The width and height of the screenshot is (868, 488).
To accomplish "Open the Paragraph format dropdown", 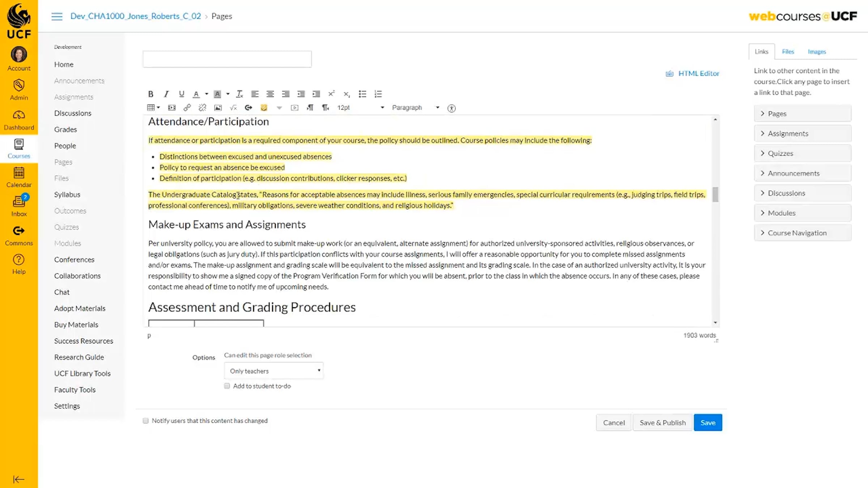I will (416, 108).
